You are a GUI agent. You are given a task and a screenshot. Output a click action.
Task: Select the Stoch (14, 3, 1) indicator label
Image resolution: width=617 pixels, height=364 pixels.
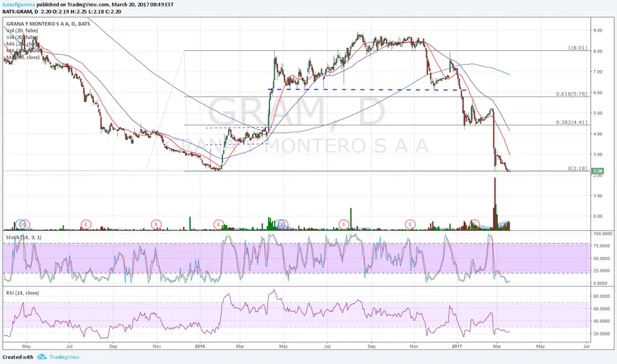[x=24, y=238]
